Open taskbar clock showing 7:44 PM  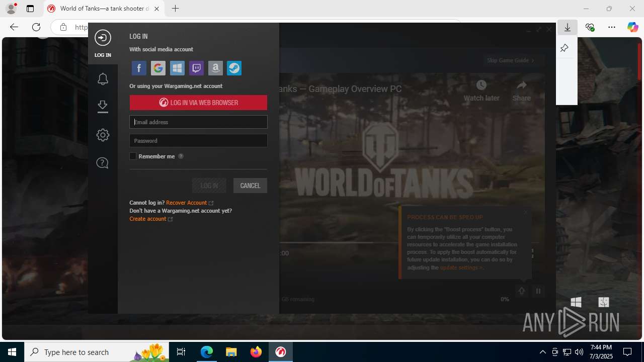(601, 352)
